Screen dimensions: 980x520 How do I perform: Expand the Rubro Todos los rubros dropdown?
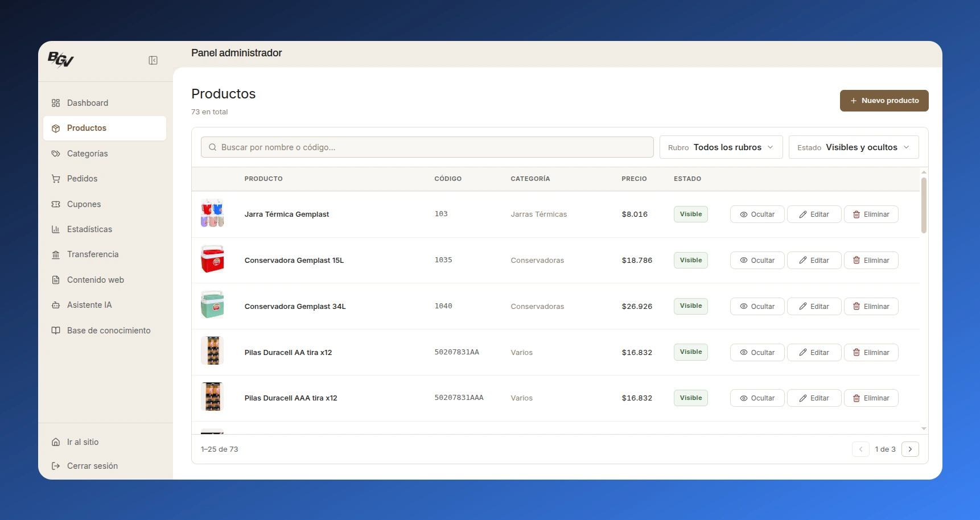click(721, 147)
